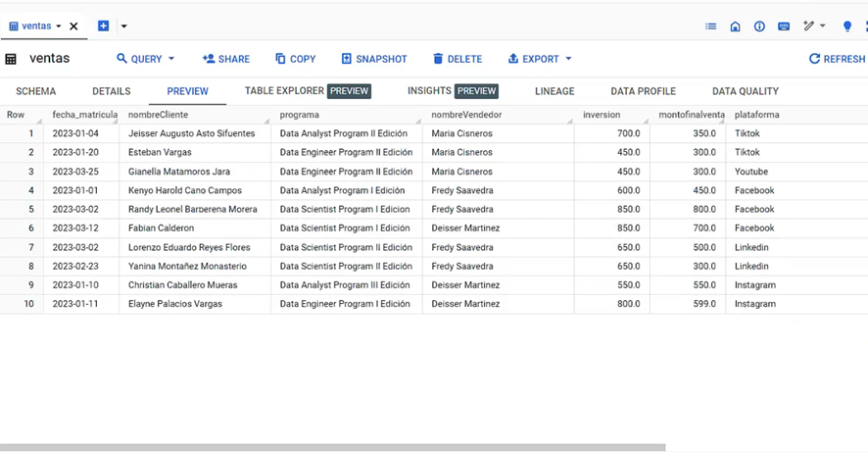Open the TABLE EXPLORER tab
Image resolution: width=868 pixels, height=452 pixels.
pyautogui.click(x=308, y=91)
